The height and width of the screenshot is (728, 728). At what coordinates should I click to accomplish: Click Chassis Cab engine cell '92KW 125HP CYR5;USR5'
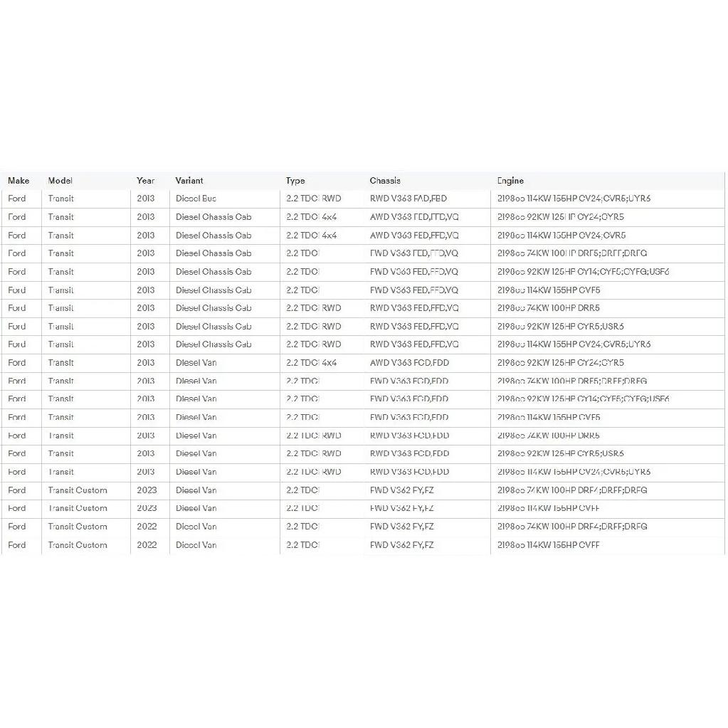coord(560,327)
